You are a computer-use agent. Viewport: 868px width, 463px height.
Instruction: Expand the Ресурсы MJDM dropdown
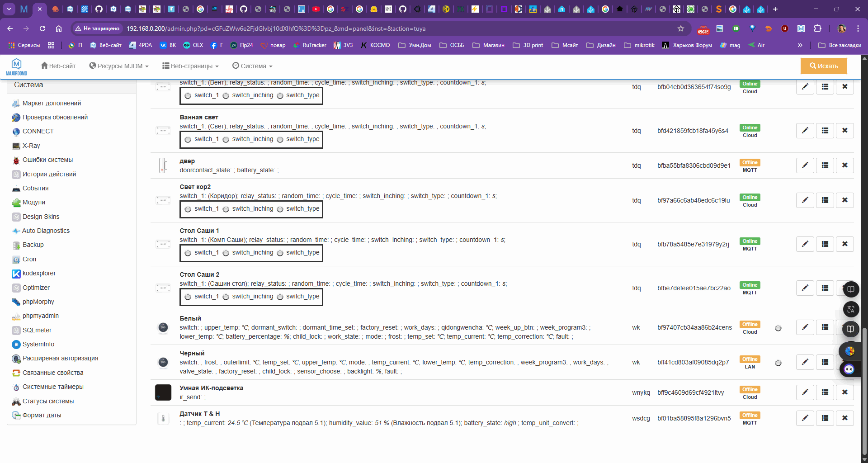pyautogui.click(x=119, y=66)
